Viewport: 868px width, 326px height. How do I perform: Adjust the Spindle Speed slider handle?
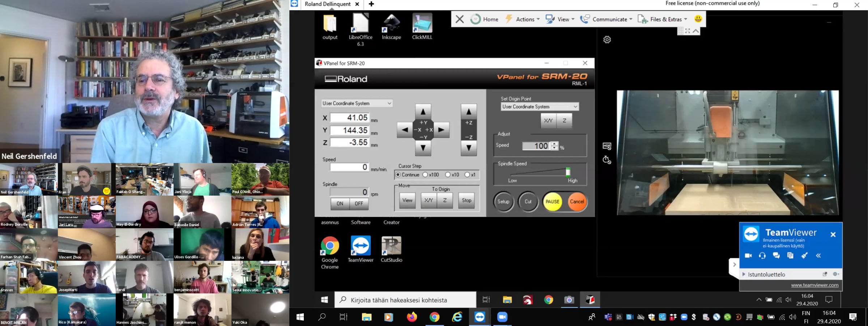pyautogui.click(x=568, y=172)
